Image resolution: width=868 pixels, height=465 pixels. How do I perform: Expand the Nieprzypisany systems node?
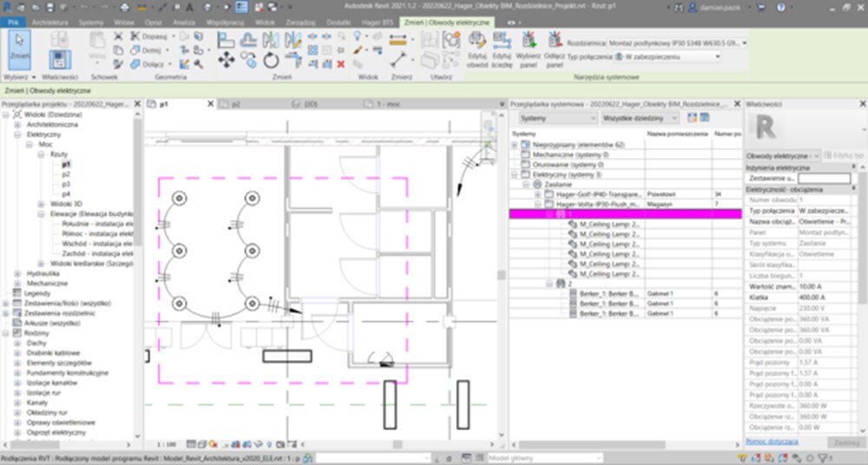pyautogui.click(x=515, y=145)
